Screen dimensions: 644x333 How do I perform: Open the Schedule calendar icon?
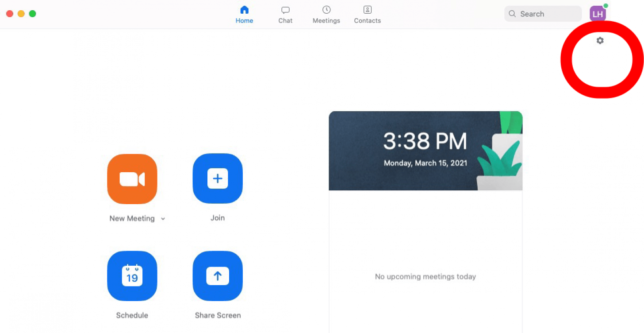tap(132, 276)
